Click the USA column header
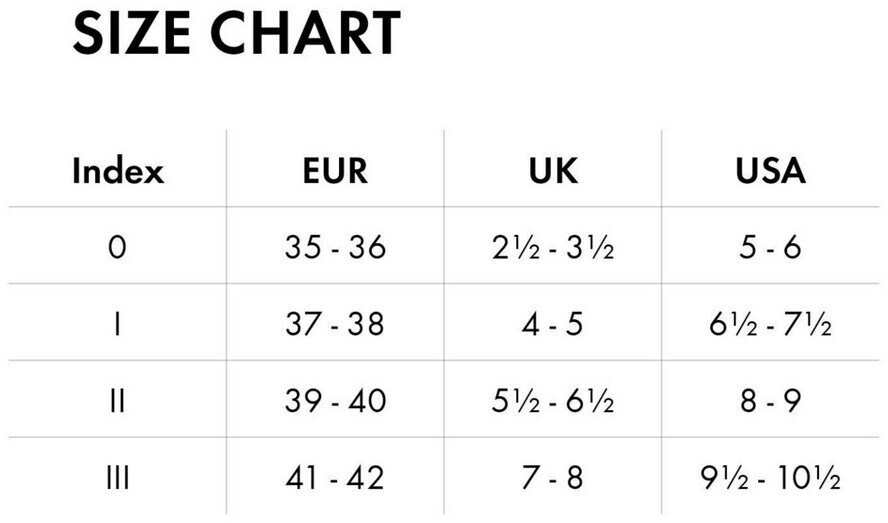The image size is (888, 523). pyautogui.click(x=770, y=171)
